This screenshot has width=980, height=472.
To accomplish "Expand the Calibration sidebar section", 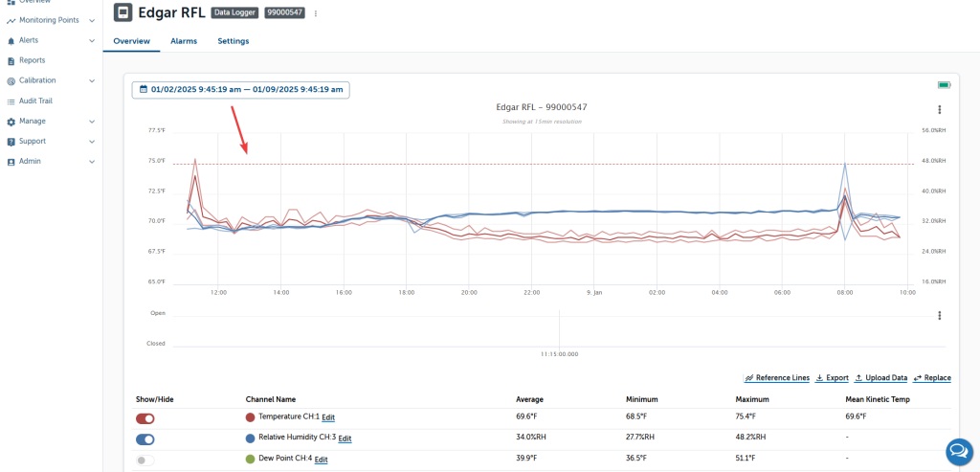I will point(91,81).
